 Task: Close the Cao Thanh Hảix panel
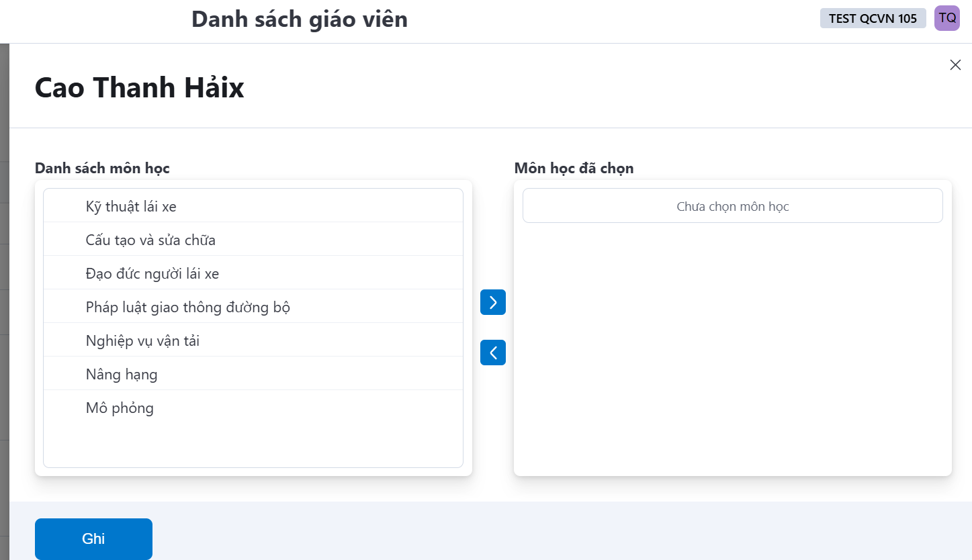pyautogui.click(x=955, y=65)
